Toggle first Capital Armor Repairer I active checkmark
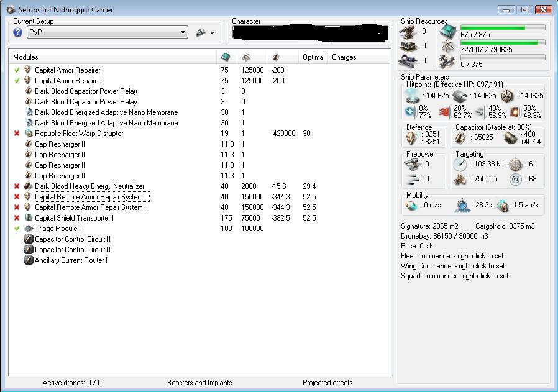This screenshot has height=392, width=558. tap(17, 70)
